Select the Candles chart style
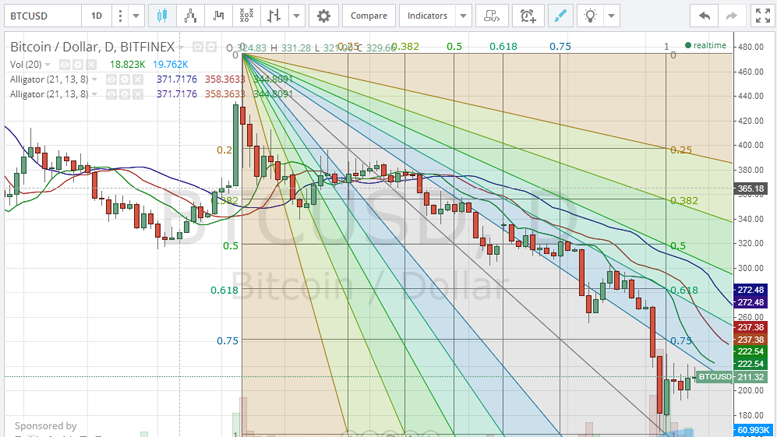This screenshot has width=777, height=437. pos(162,16)
